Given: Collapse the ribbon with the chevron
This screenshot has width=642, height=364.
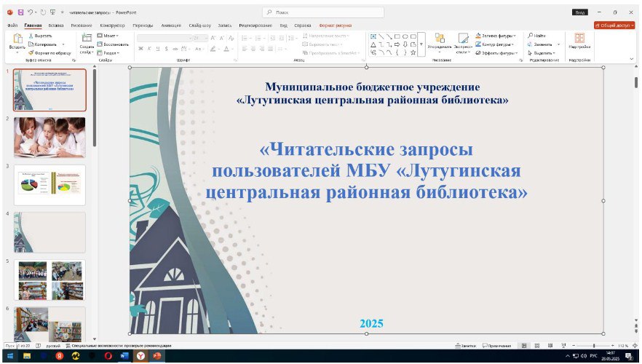Looking at the screenshot, I should tap(632, 60).
